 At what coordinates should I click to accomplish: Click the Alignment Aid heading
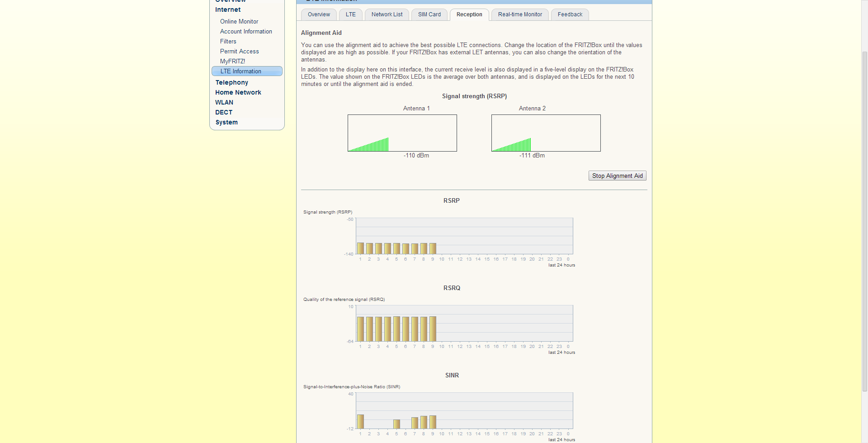click(321, 33)
